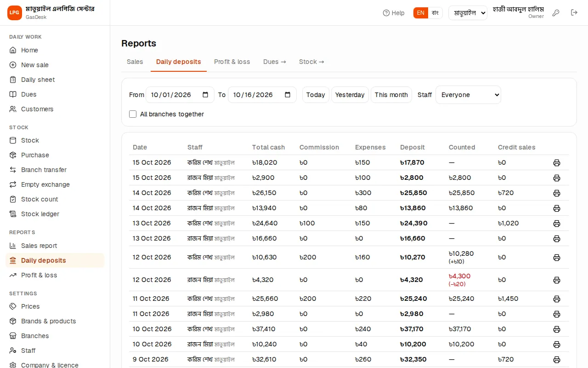Select the Daily deposits tab
The image size is (588, 368).
point(179,62)
